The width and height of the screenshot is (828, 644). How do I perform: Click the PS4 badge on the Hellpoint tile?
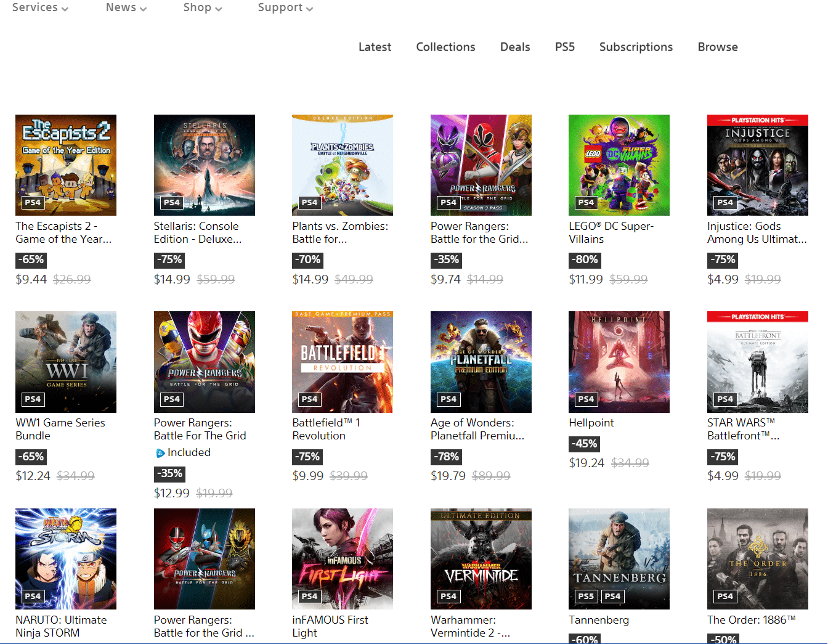click(x=585, y=399)
